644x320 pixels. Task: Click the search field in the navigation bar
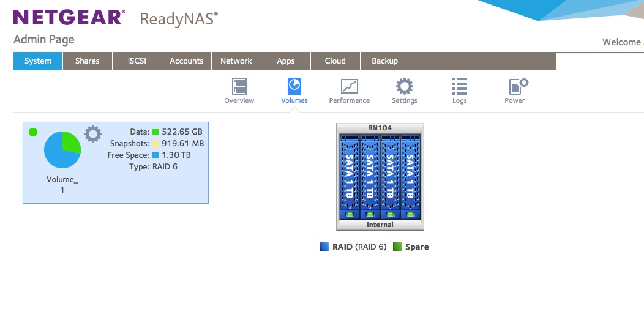point(600,61)
